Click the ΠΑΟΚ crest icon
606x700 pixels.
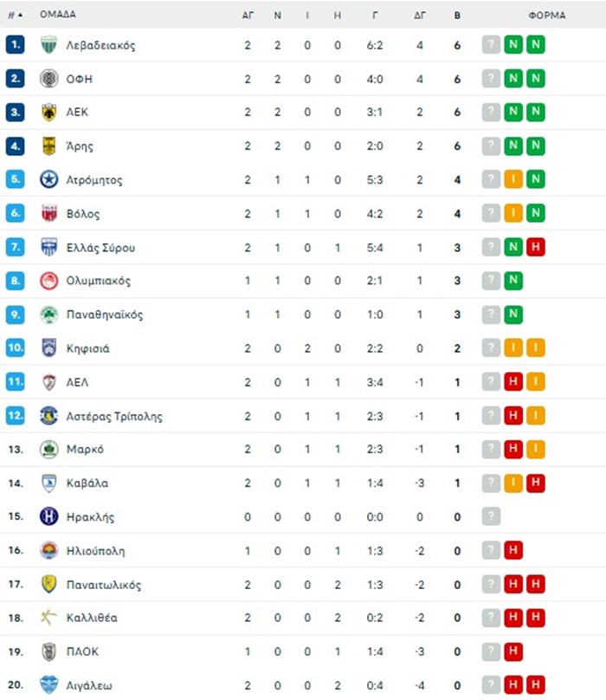pyautogui.click(x=48, y=651)
